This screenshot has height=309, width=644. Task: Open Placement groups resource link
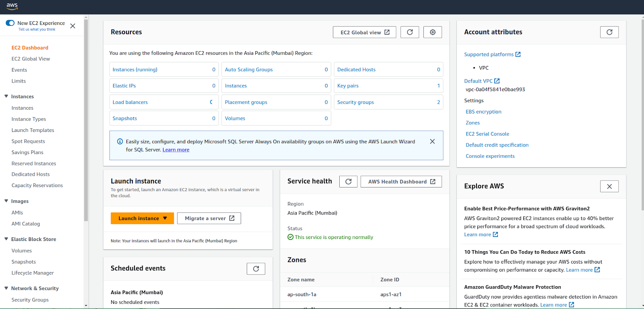[x=246, y=102]
